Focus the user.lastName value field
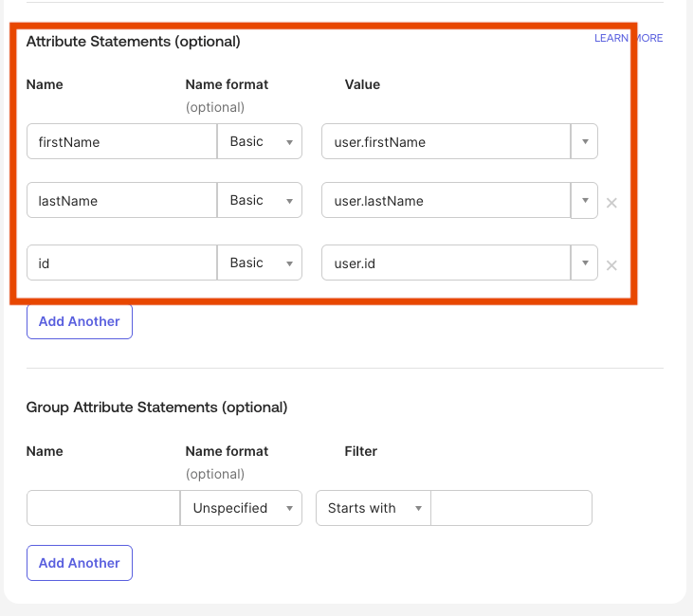 click(x=446, y=201)
